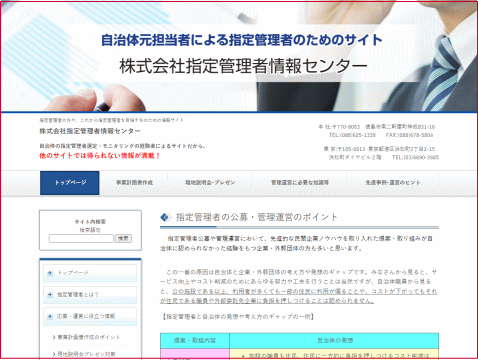
Task: Click chevron beside 現地説明会プレゼン対策
Action: coord(54,354)
